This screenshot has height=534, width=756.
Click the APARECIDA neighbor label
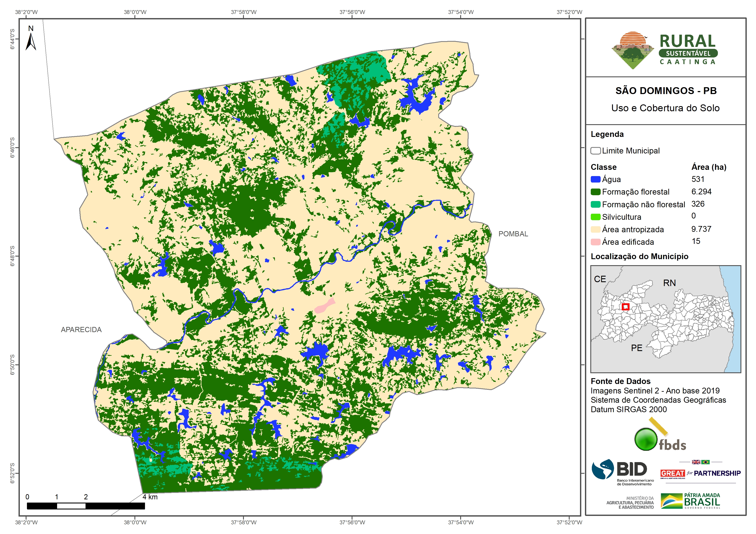pyautogui.click(x=81, y=330)
